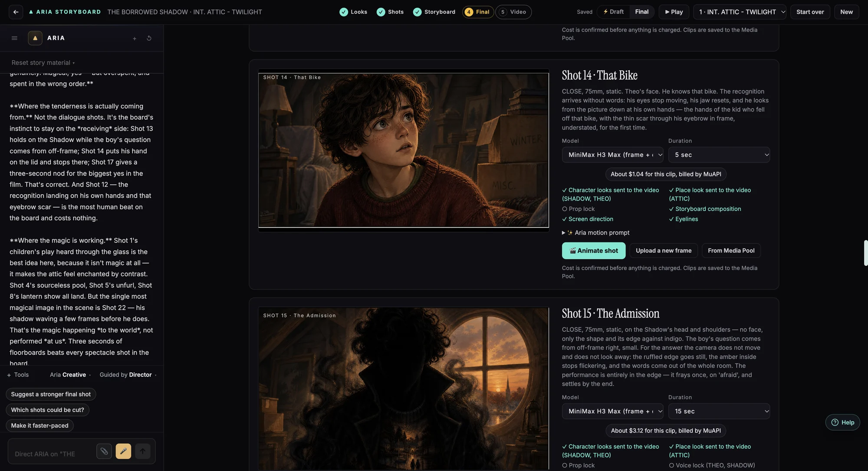868x471 pixels.
Task: Toggle Storyboard composition check for Shot 14
Action: (x=705, y=209)
